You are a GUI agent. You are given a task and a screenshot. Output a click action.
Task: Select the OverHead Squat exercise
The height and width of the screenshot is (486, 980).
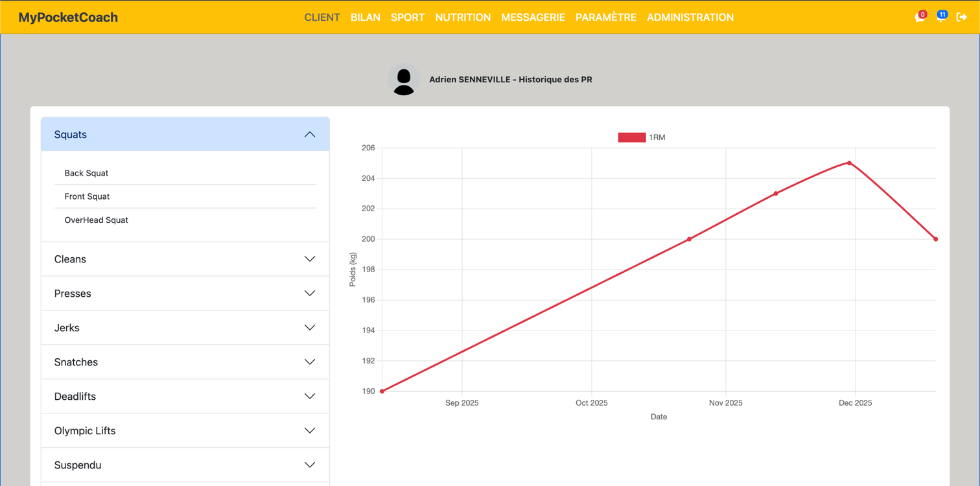click(96, 220)
